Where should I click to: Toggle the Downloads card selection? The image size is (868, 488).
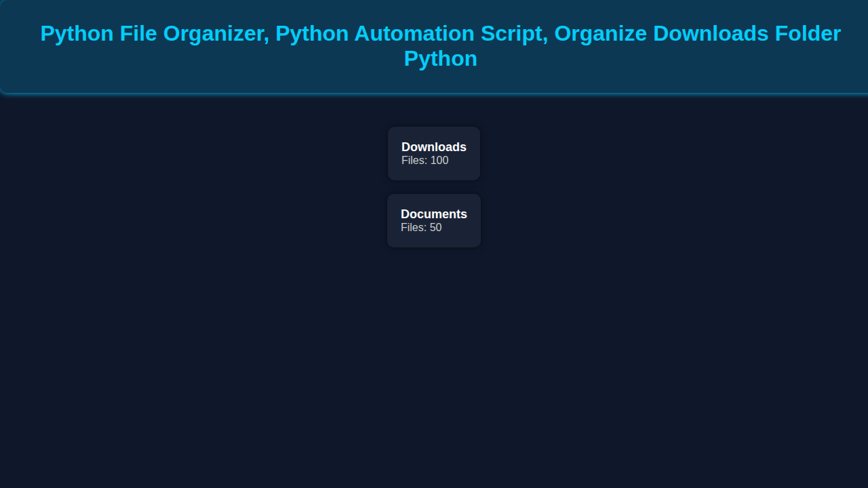click(433, 152)
